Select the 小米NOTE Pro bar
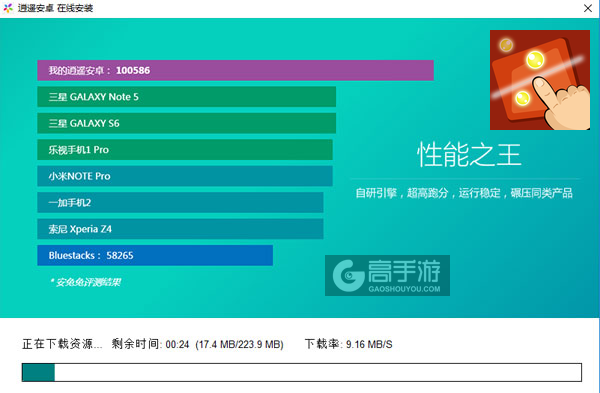Image resolution: width=600 pixels, height=393 pixels. 185,176
